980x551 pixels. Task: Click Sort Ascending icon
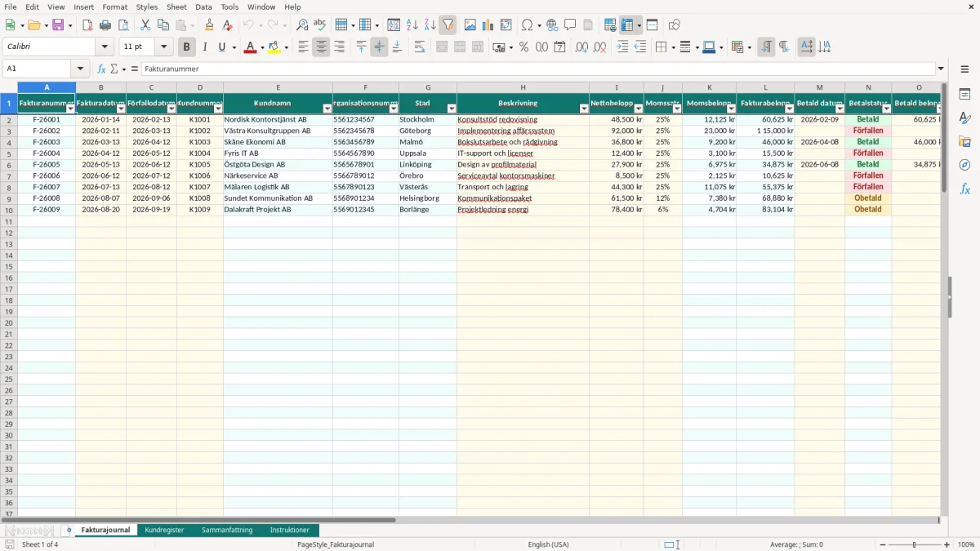click(412, 25)
